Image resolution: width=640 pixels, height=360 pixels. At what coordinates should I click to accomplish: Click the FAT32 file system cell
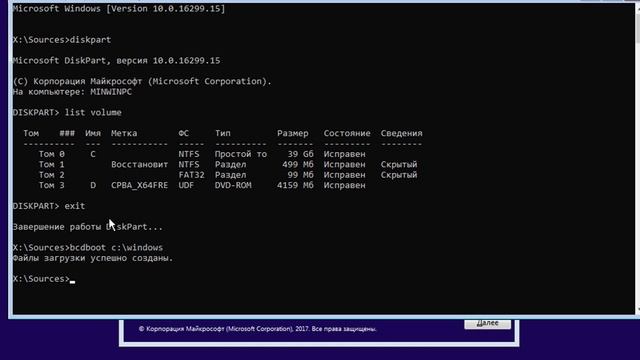[191, 175]
